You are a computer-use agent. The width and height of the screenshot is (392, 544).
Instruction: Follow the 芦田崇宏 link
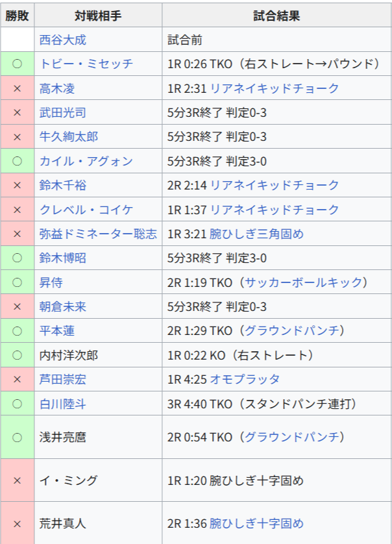click(62, 379)
